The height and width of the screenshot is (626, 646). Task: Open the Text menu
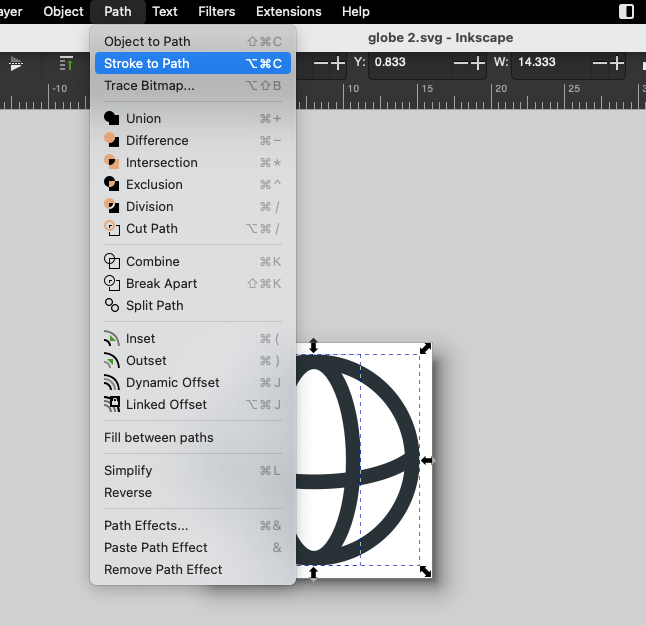(164, 12)
